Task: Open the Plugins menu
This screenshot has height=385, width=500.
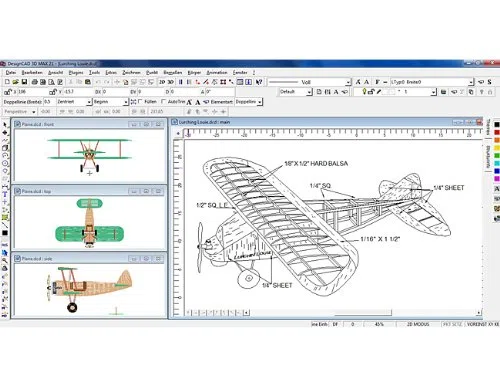Action: pyautogui.click(x=76, y=72)
